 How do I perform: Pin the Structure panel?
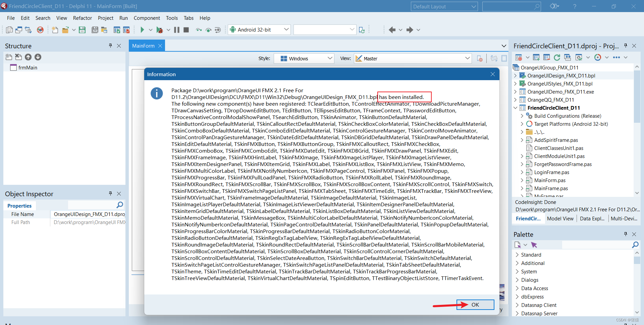pyautogui.click(x=110, y=46)
